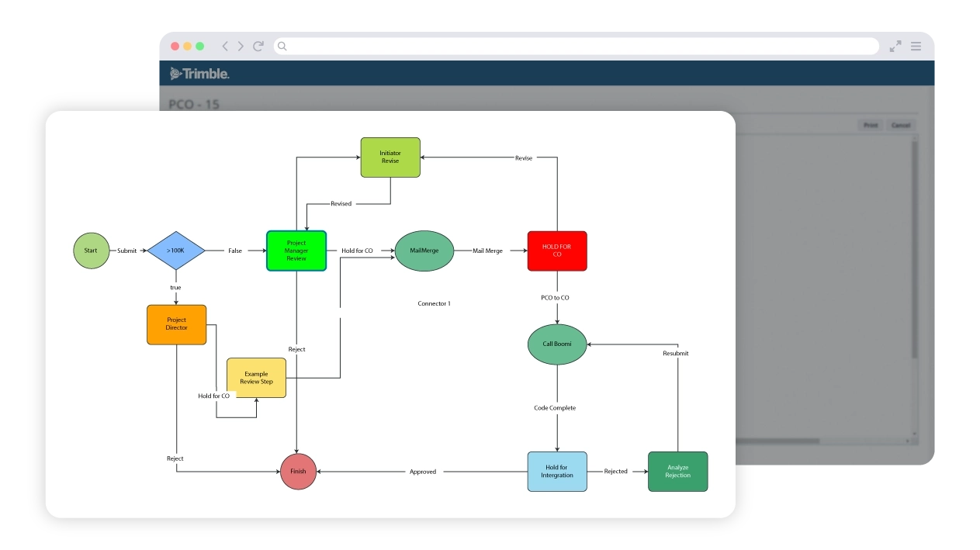
Task: Click the search magnifier icon in address bar
Action: pos(282,47)
